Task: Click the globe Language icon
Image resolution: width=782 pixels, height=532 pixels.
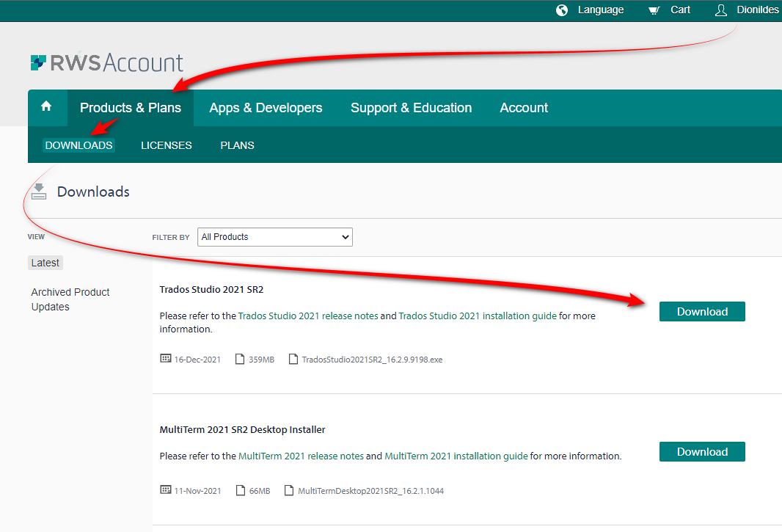Action: (562, 10)
